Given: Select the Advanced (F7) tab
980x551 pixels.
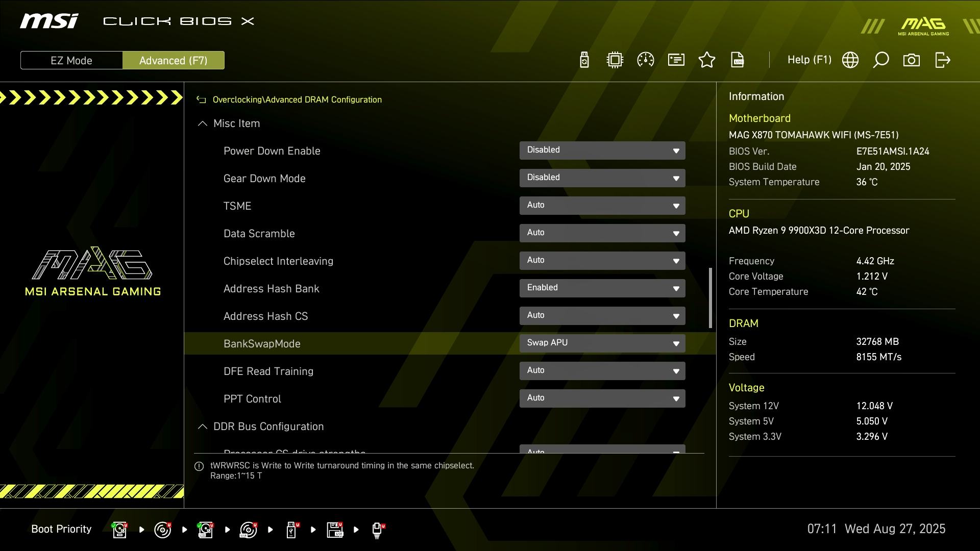Looking at the screenshot, I should 173,60.
